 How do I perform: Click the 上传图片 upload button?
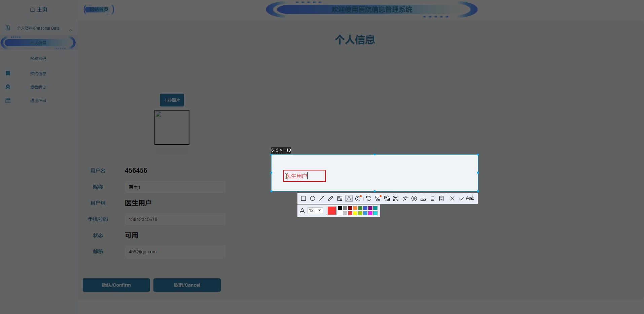[172, 100]
